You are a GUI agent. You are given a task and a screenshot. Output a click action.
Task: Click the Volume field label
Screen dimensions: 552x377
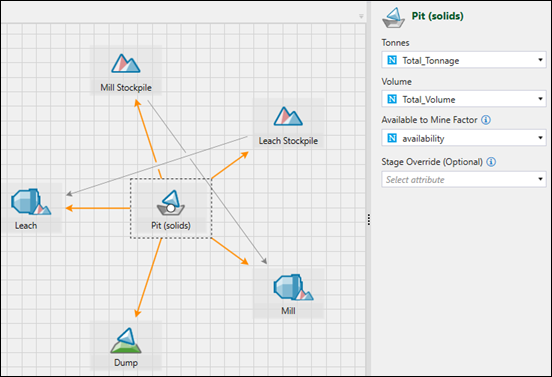(x=396, y=82)
